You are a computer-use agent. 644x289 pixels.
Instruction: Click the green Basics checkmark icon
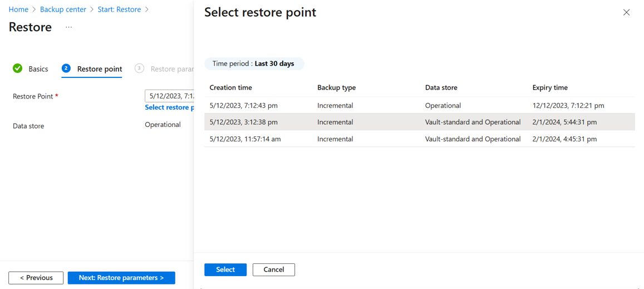point(18,68)
